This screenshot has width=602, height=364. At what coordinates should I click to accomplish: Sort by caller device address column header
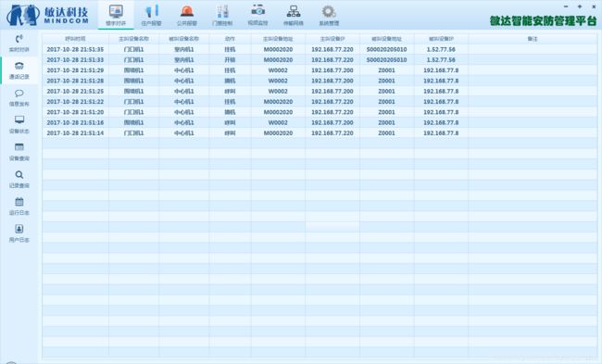click(x=279, y=39)
